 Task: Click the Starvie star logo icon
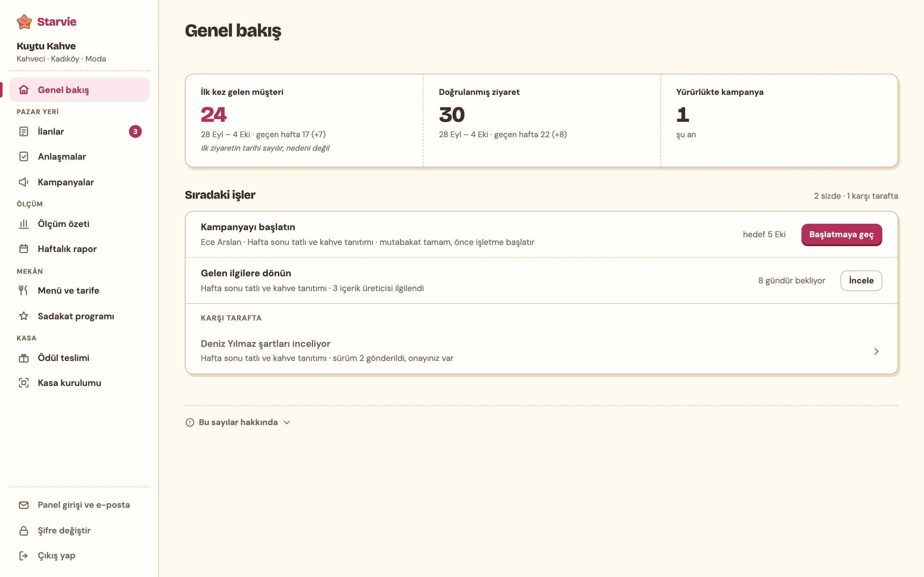(x=24, y=22)
